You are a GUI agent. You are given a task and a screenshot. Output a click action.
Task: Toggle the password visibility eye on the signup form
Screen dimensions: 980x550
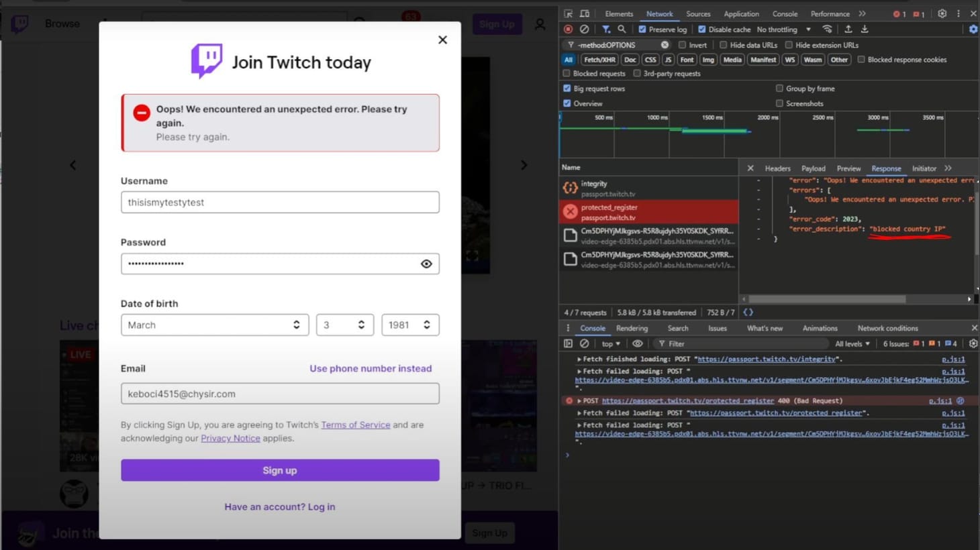[x=426, y=264]
